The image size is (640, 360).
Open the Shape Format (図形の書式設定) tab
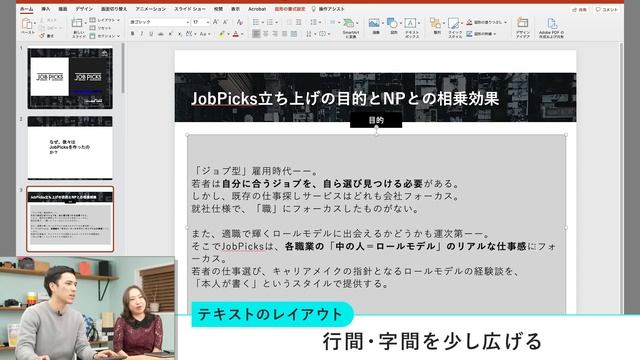290,9
